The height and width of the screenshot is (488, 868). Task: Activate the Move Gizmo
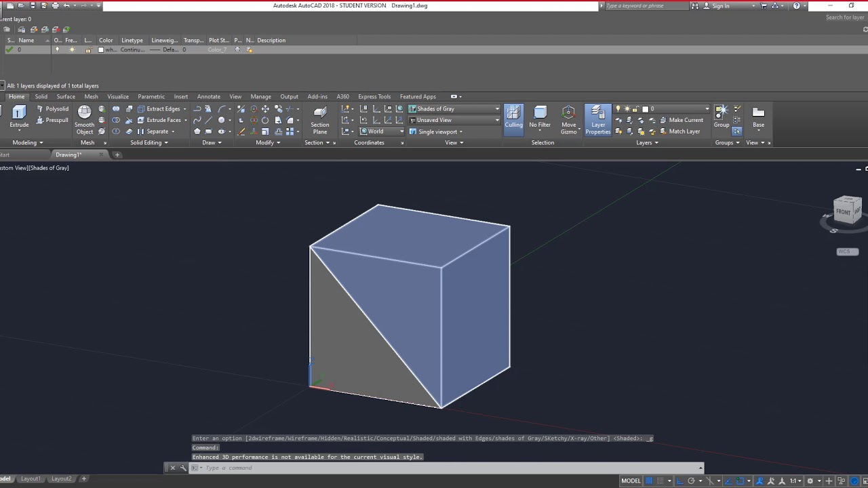click(568, 120)
